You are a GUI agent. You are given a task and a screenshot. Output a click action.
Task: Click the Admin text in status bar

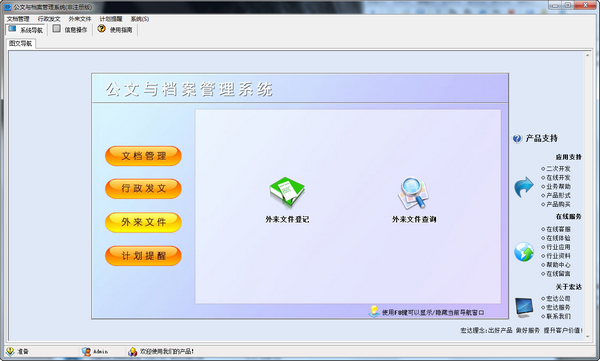click(x=101, y=351)
